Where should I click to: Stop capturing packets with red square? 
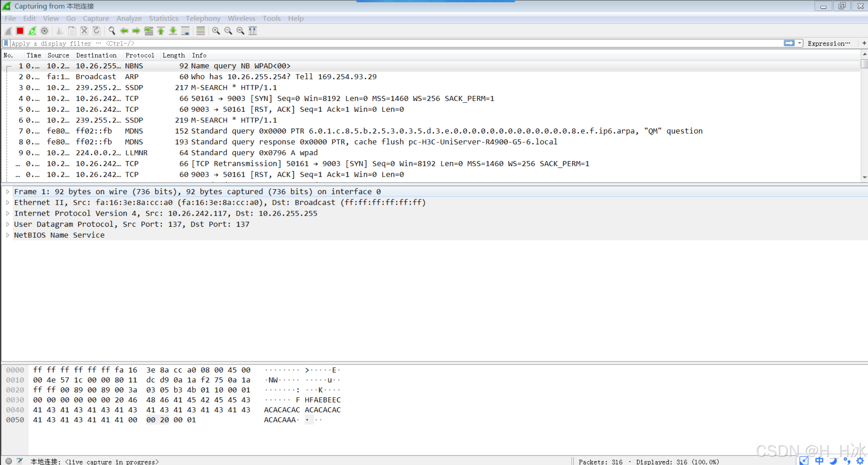[x=20, y=31]
